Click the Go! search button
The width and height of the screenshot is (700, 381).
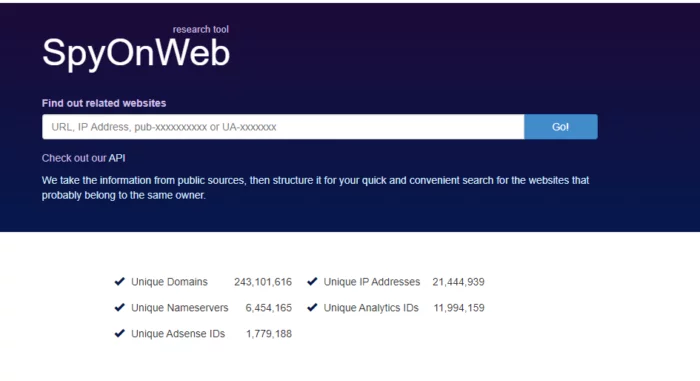tap(561, 127)
